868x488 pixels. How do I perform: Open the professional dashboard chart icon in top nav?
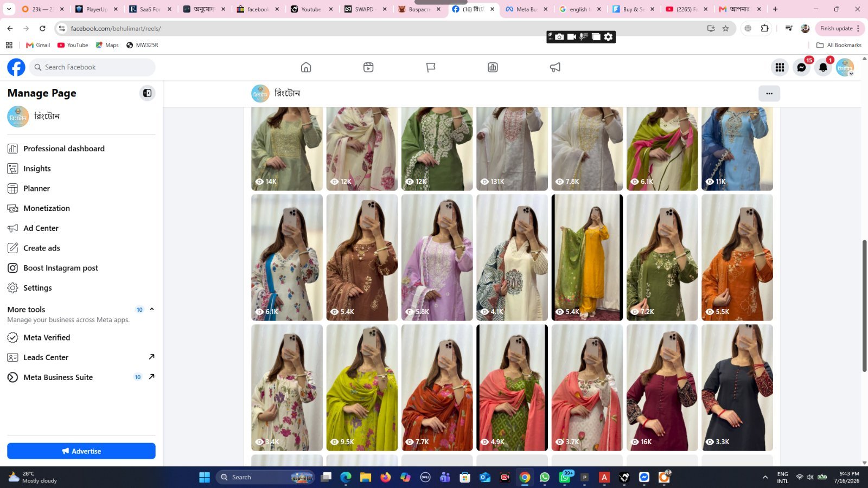click(x=493, y=67)
